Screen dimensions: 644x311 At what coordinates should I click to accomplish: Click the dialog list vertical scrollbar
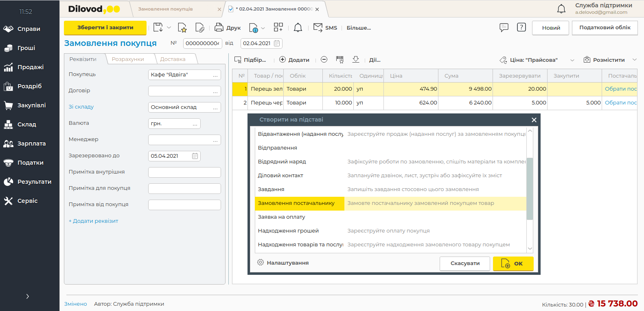tap(530, 189)
